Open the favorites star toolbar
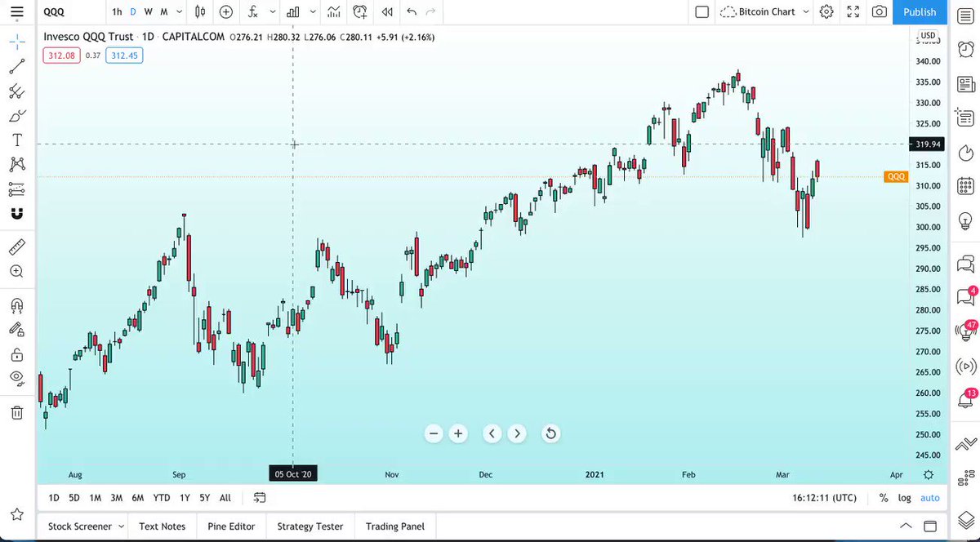Screen dimensions: 980x542 [x=17, y=513]
